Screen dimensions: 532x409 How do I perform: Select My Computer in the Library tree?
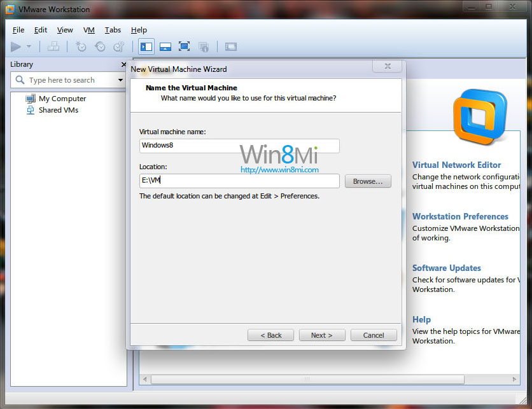(x=62, y=99)
